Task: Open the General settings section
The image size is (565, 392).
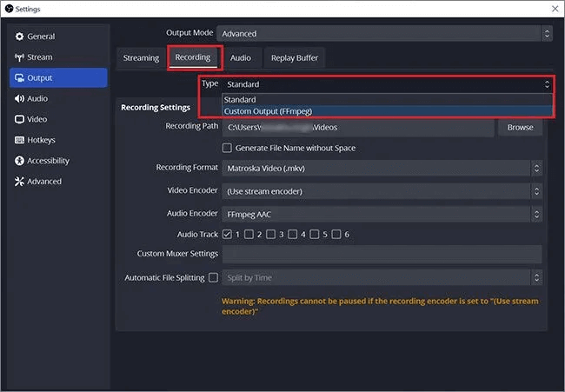Action: pyautogui.click(x=58, y=37)
